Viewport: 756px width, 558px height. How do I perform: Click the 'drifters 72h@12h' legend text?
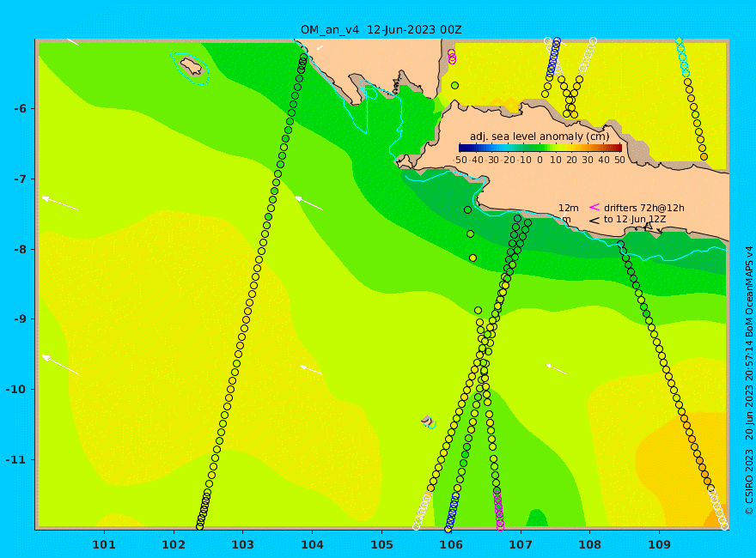644,208
